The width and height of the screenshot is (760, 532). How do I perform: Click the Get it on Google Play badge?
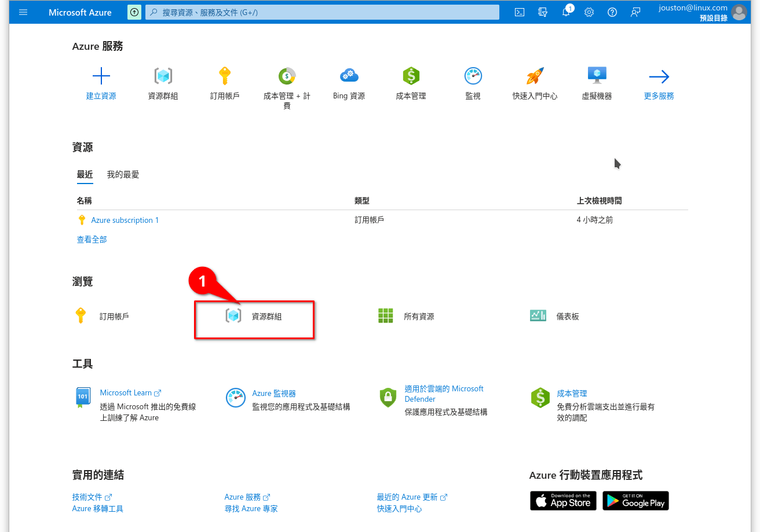coord(635,501)
